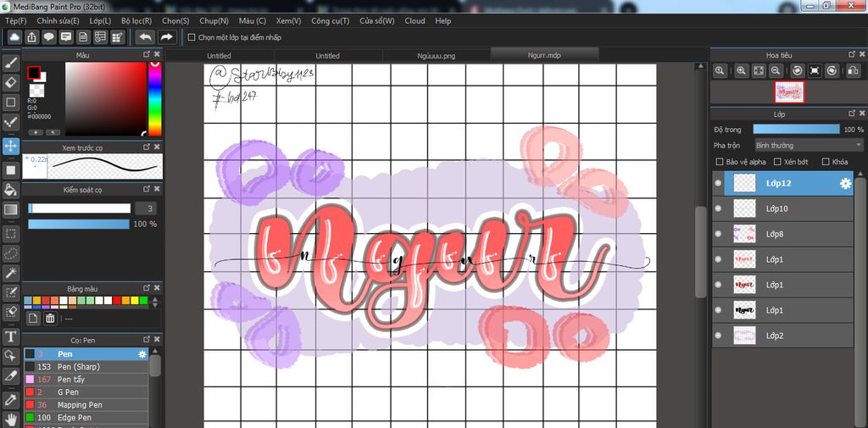This screenshot has width=868, height=428.
Task: Click Navigator fit-to-window icon
Action: pyautogui.click(x=759, y=70)
